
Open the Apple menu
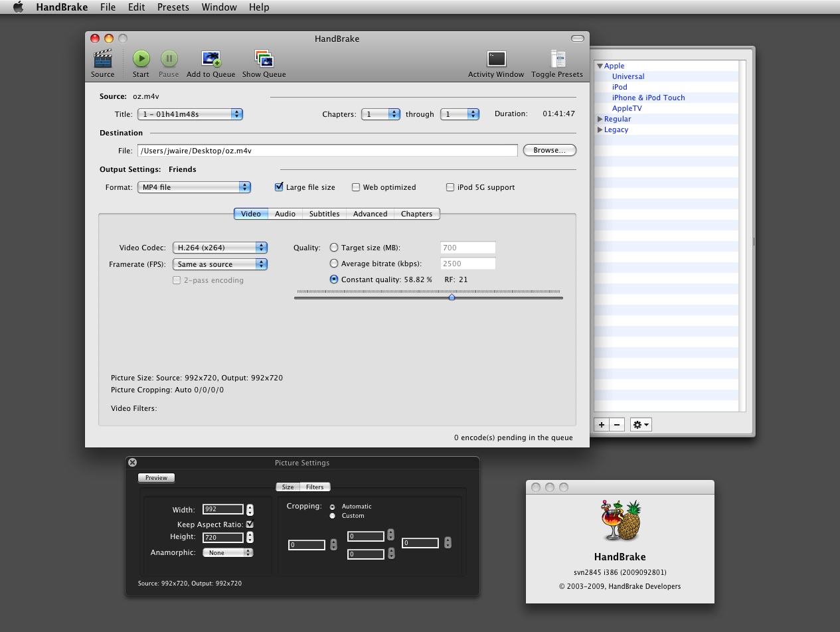click(x=18, y=7)
